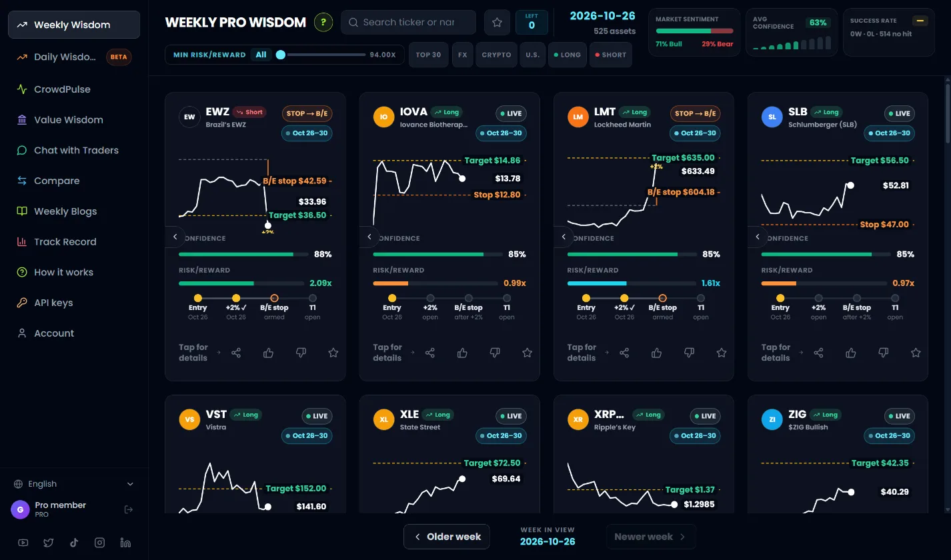The image size is (951, 560).
Task: Open the help question mark icon
Action: pos(323,22)
